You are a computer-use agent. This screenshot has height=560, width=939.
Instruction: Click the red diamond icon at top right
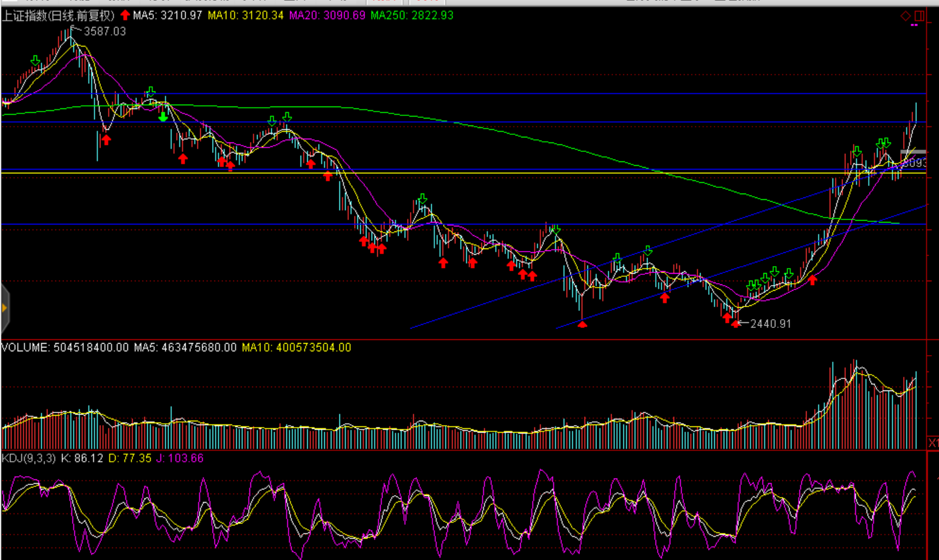click(x=906, y=16)
